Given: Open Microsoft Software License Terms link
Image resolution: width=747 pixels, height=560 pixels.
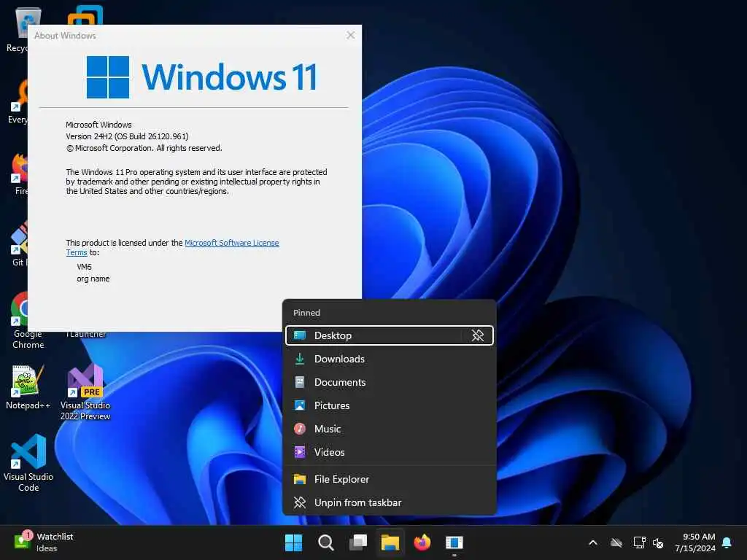Looking at the screenshot, I should tap(231, 243).
